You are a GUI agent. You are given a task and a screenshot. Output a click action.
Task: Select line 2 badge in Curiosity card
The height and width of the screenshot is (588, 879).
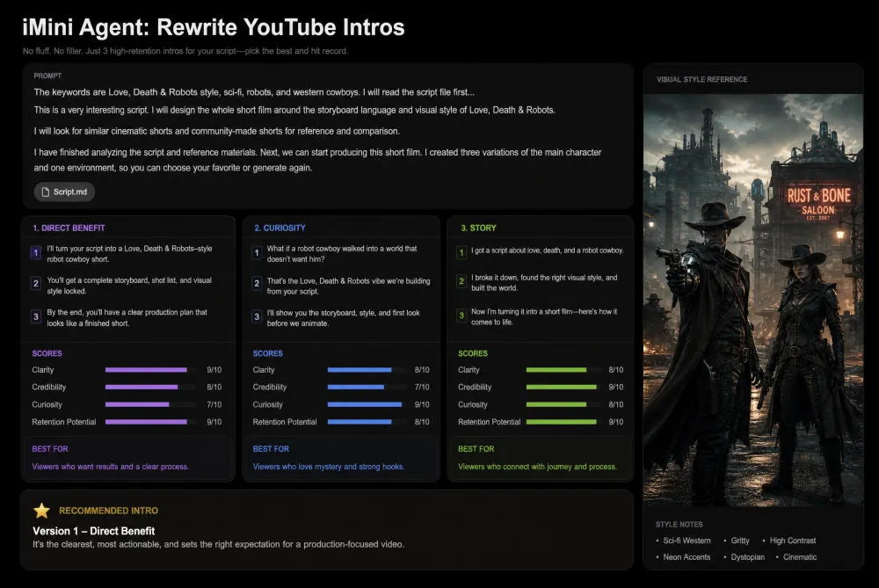pyautogui.click(x=257, y=284)
